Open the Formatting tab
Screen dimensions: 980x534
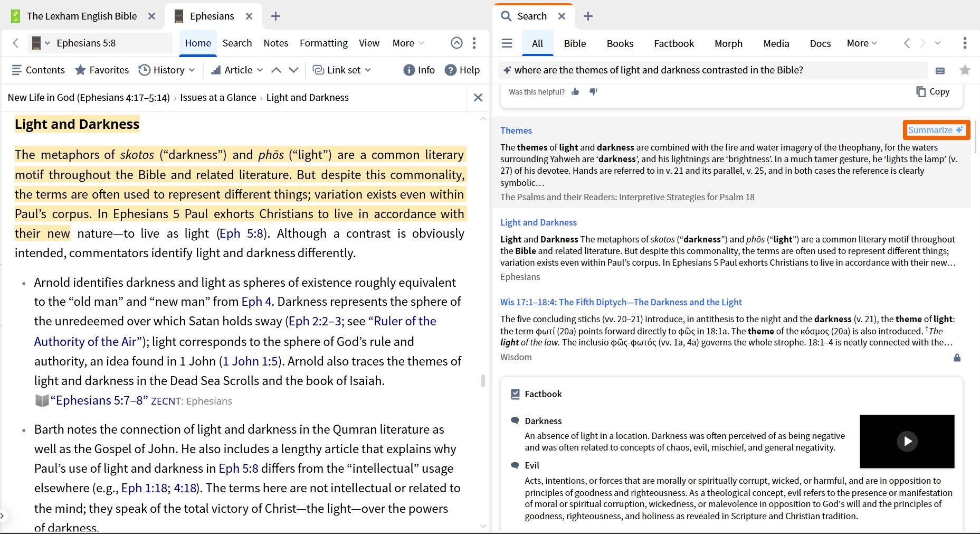pyautogui.click(x=324, y=43)
